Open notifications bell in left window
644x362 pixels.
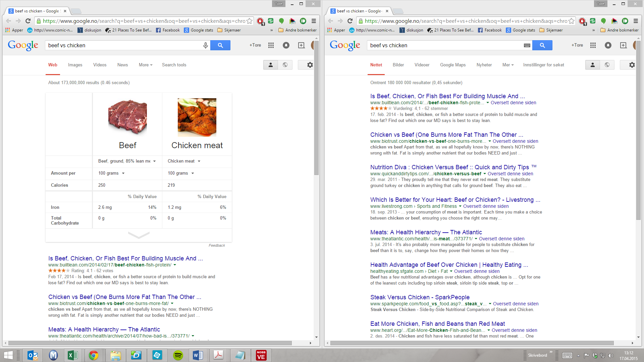click(x=286, y=45)
